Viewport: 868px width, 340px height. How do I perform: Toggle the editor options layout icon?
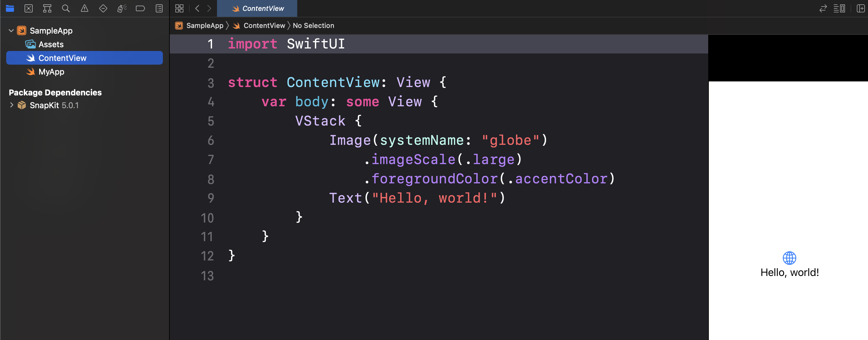(x=839, y=8)
